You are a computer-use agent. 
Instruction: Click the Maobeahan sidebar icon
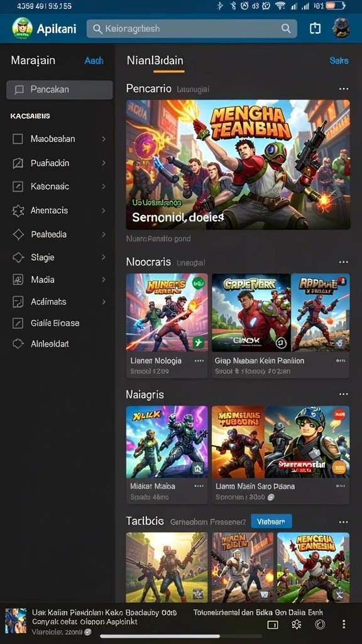coord(18,139)
